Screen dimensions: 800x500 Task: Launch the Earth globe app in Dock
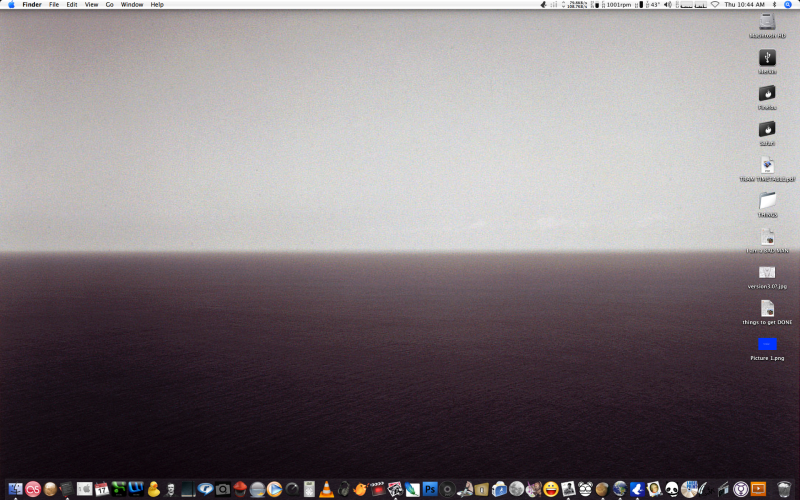pyautogui.click(x=619, y=489)
